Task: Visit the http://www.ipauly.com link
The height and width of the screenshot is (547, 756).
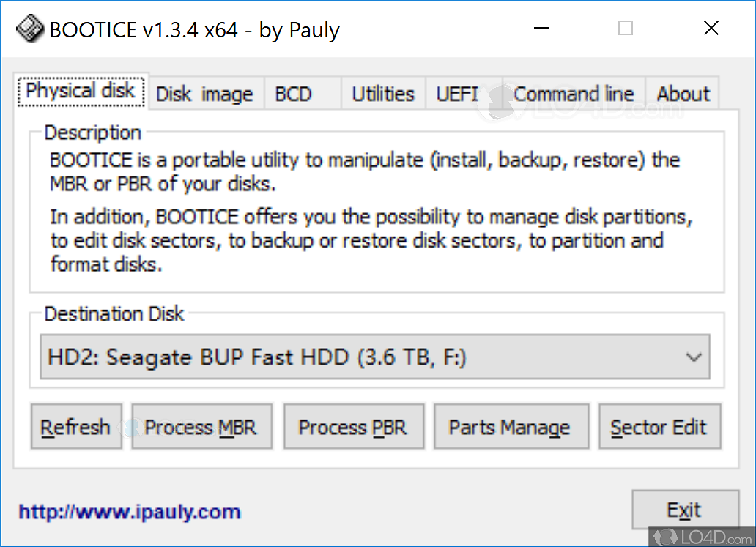Action: (x=130, y=512)
